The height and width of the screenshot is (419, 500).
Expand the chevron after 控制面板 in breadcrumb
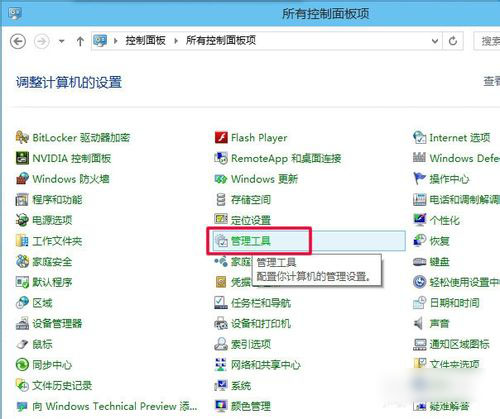pyautogui.click(x=176, y=41)
